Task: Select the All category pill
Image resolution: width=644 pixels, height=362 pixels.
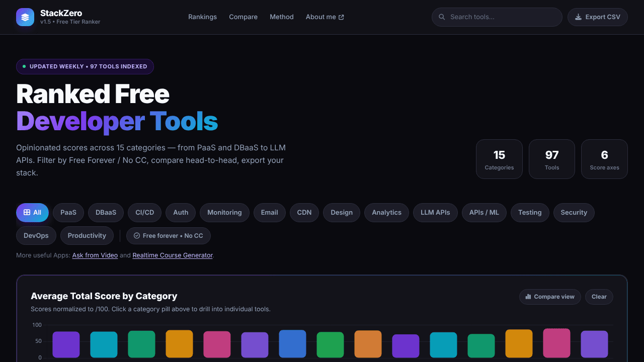Action: click(x=32, y=213)
